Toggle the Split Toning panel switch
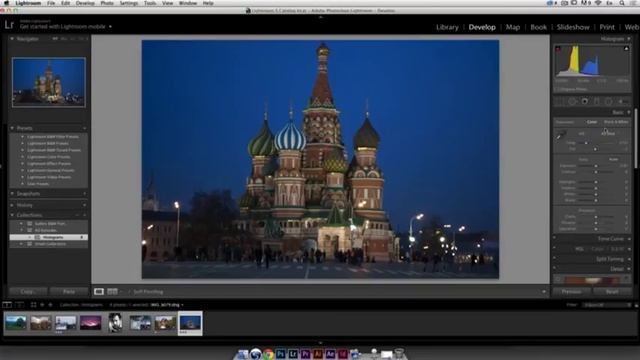This screenshot has width=640, height=360. (x=554, y=258)
